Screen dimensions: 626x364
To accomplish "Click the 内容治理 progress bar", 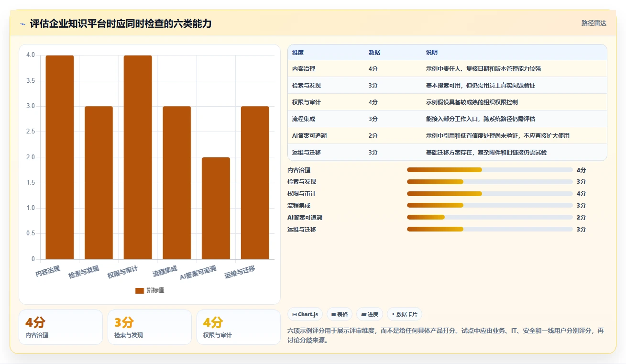I will 490,170.
